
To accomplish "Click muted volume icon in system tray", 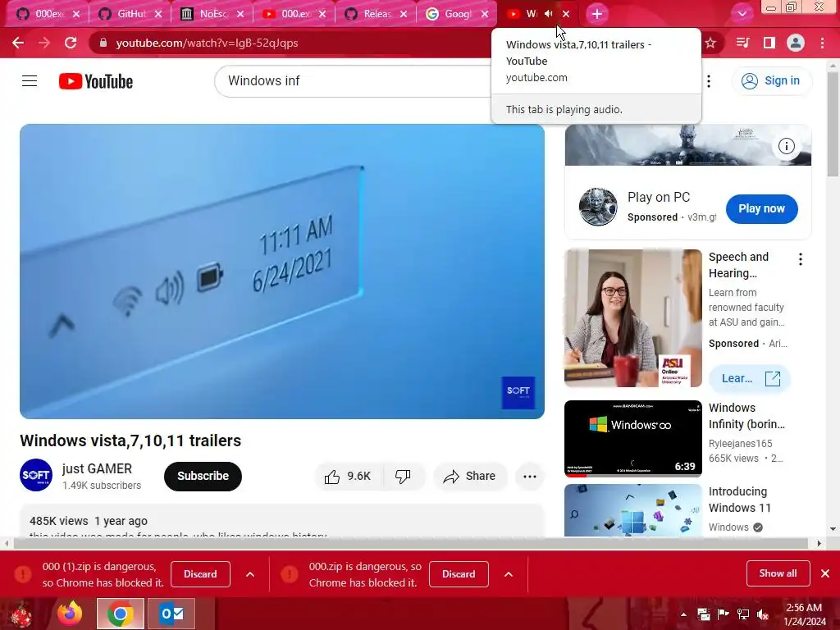I will click(763, 614).
